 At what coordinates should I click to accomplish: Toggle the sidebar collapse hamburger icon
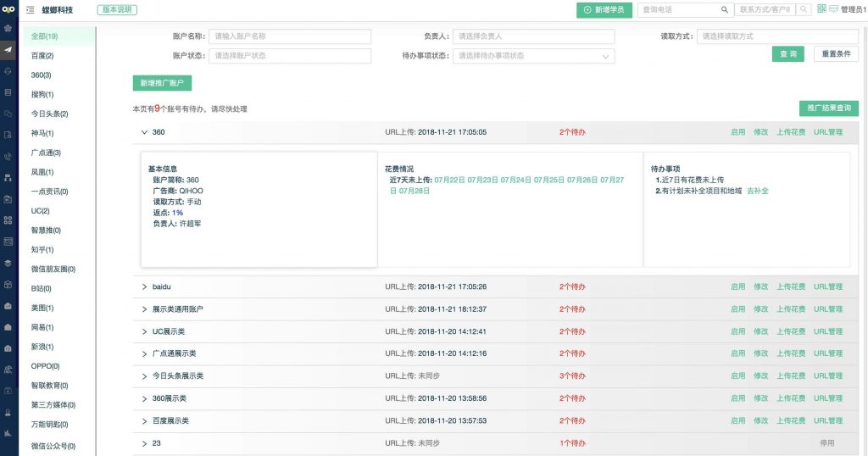coord(31,10)
